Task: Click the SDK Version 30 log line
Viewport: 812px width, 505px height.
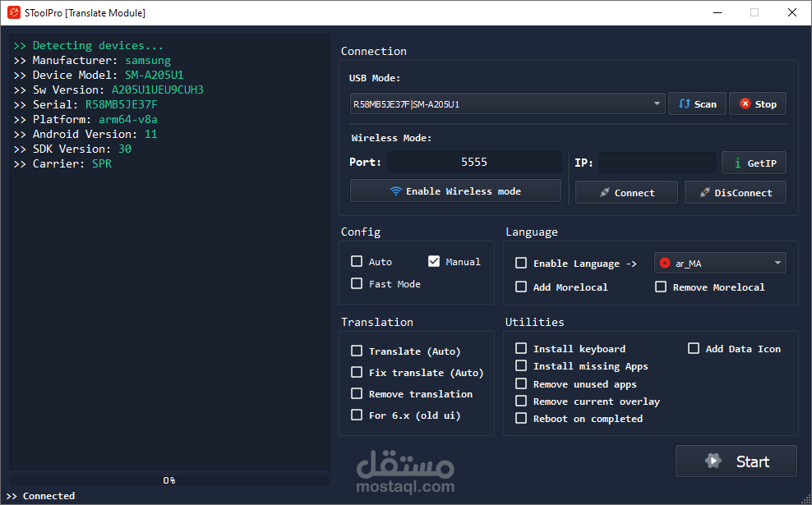Action: 72,149
